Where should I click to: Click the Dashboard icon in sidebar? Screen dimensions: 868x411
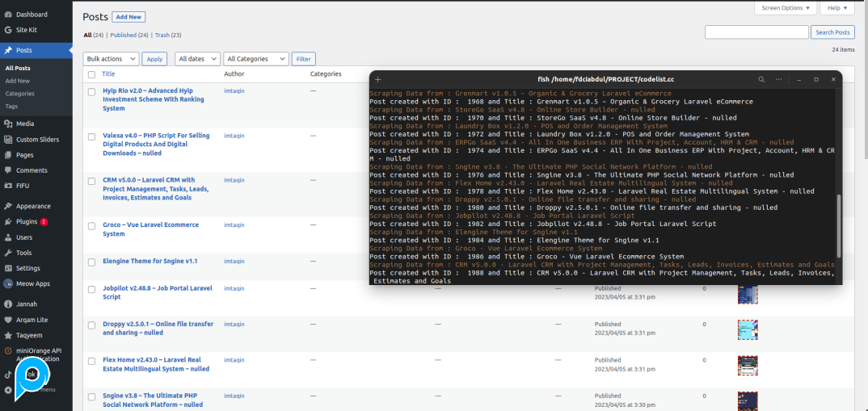(x=8, y=15)
